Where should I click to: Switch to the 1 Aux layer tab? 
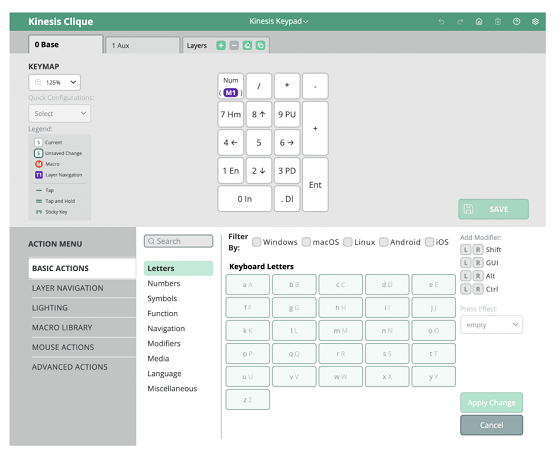pyautogui.click(x=142, y=45)
